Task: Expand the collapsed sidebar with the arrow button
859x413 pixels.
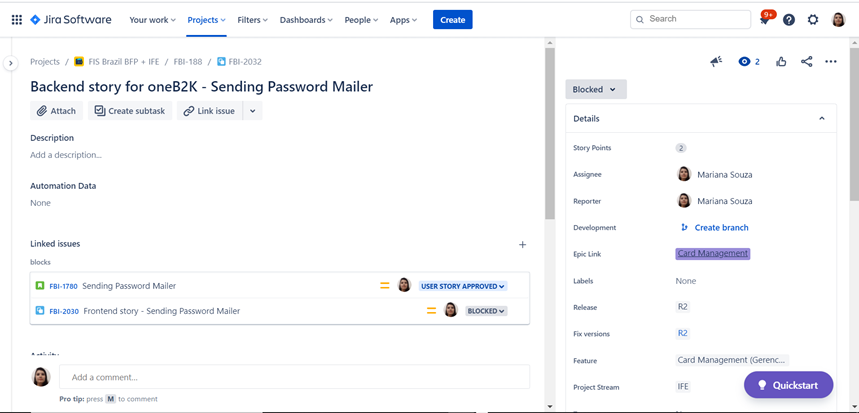Action: tap(10, 63)
